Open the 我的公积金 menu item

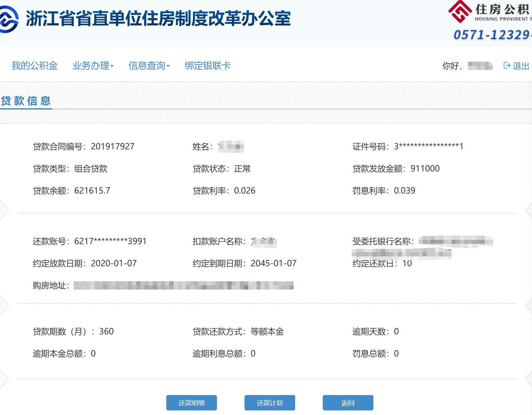35,65
